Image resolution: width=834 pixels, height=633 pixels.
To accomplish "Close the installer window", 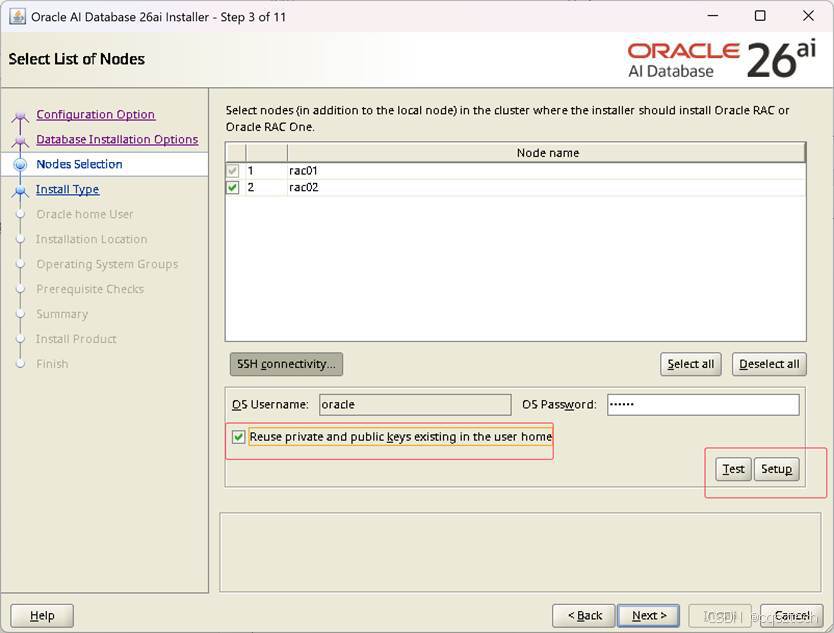I will pyautogui.click(x=808, y=16).
